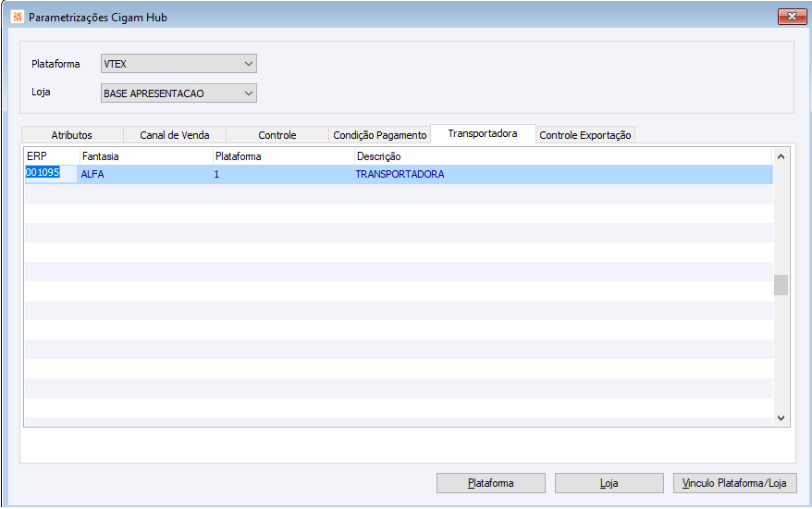Screen dimensions: 812x509
Task: Click the grid scrollbar down arrow
Action: tap(781, 418)
